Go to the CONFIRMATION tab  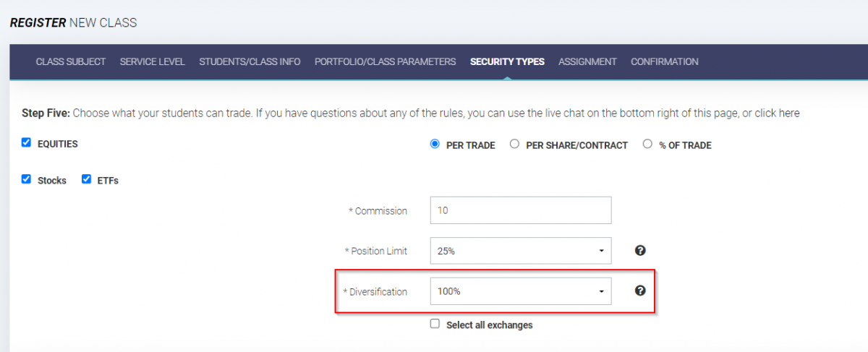[665, 62]
